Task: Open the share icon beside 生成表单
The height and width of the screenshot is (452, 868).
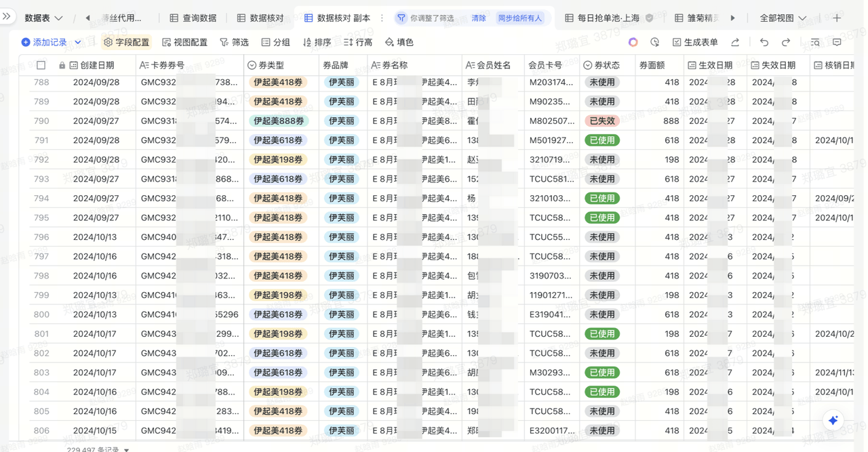Action: [x=735, y=42]
